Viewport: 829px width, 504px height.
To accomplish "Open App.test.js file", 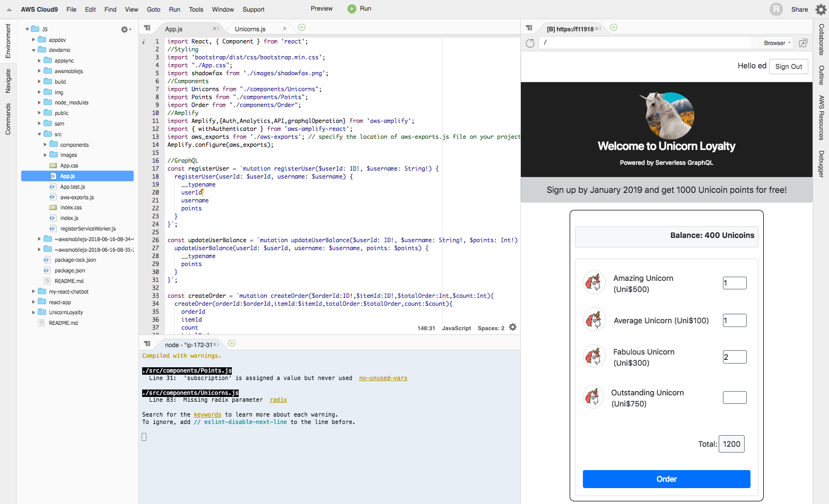I will tap(72, 187).
